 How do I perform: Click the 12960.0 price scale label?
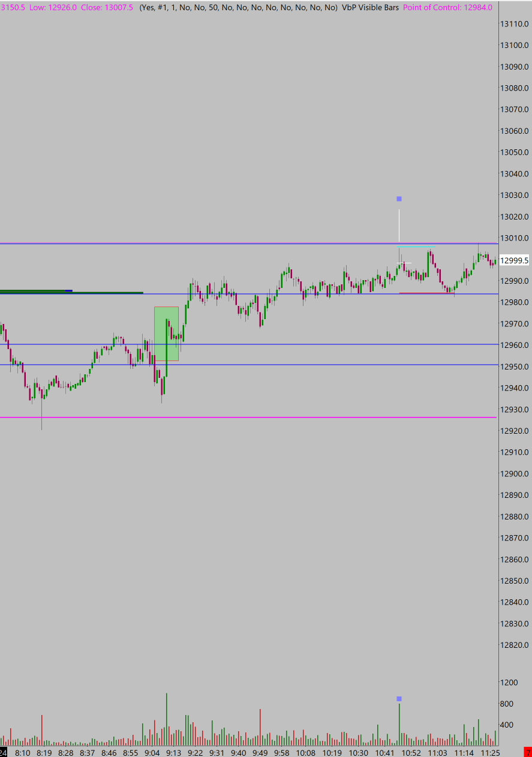tap(515, 345)
